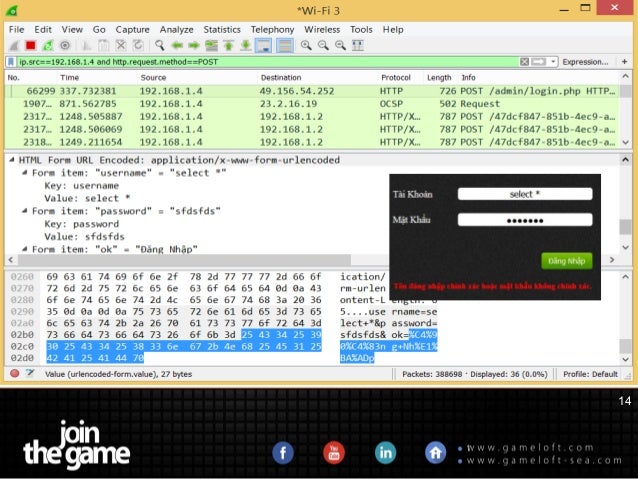The height and width of the screenshot is (479, 638).
Task: Apply the display filter arrow
Action: click(x=538, y=62)
